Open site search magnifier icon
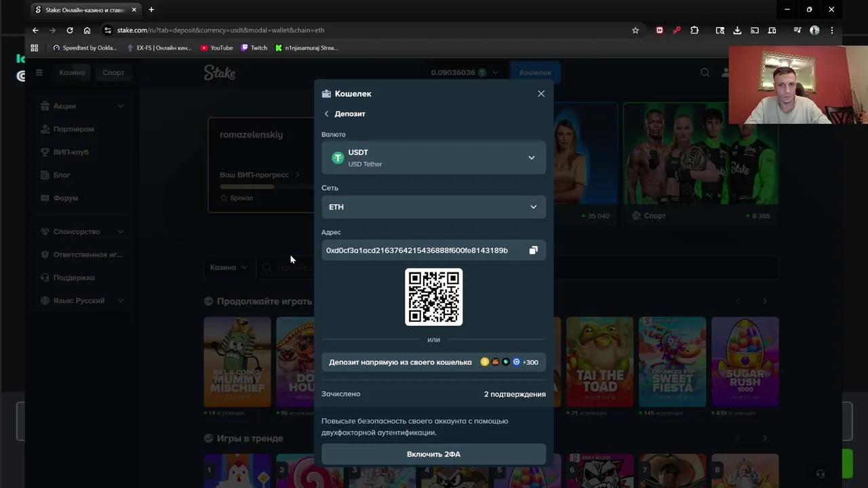This screenshot has height=488, width=868. click(705, 73)
